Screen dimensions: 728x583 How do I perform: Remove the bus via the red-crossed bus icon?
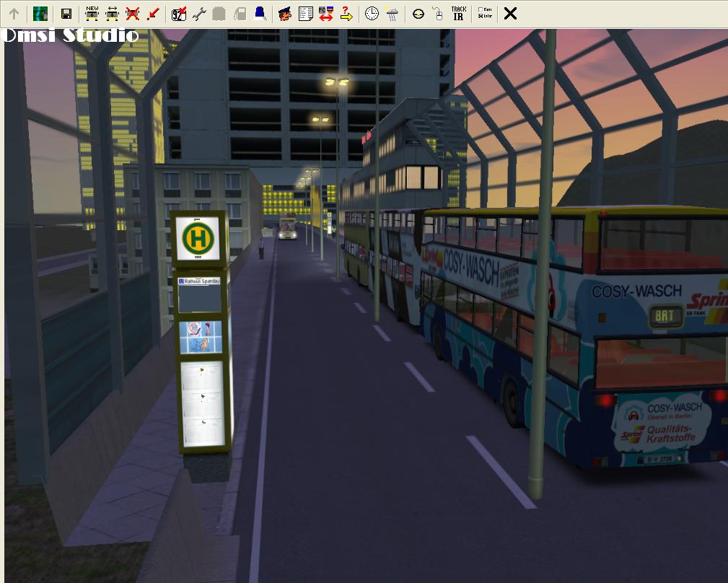click(x=133, y=14)
